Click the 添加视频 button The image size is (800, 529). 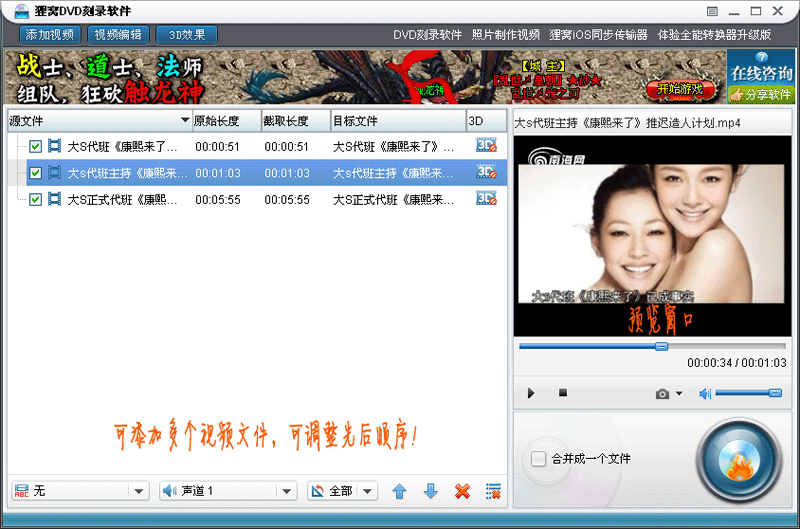(x=50, y=35)
